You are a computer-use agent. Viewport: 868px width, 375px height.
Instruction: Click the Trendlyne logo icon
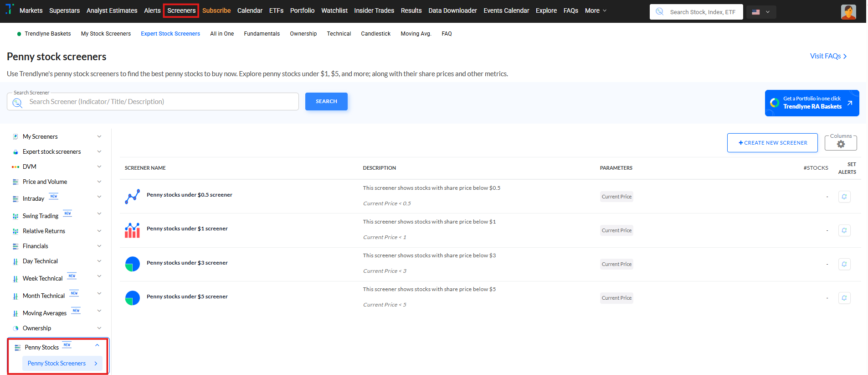click(x=10, y=9)
